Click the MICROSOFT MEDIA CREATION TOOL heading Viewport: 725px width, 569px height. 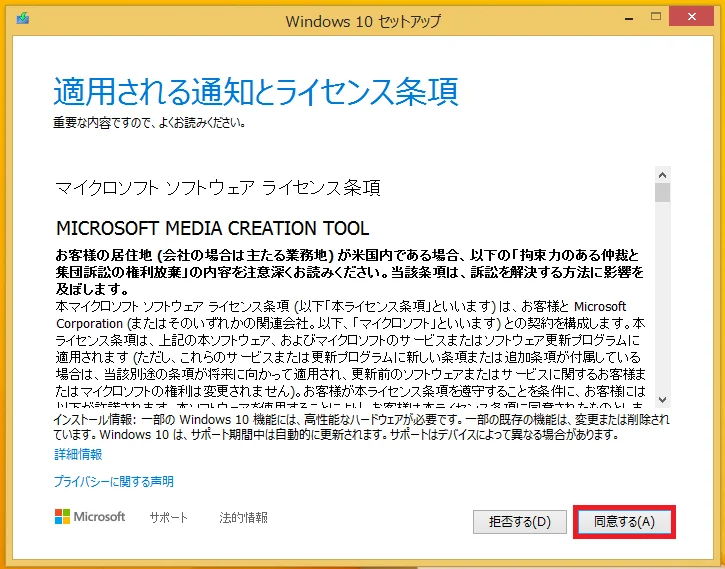(x=212, y=228)
